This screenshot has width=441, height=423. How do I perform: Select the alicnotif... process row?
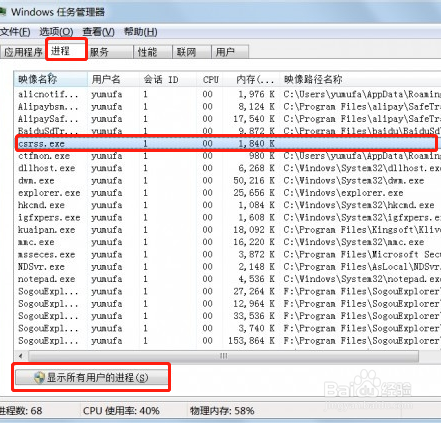[x=228, y=94]
